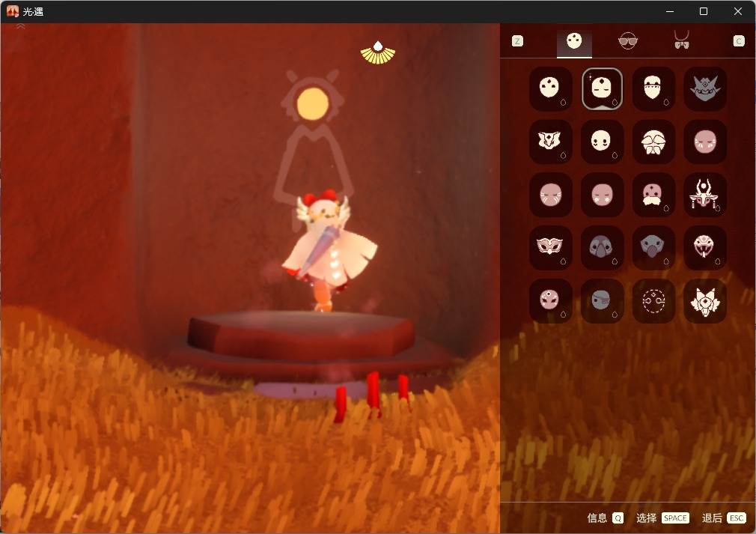Pick pink mask with forehead diamond and slanted eyes
The height and width of the screenshot is (534, 756).
click(x=551, y=300)
